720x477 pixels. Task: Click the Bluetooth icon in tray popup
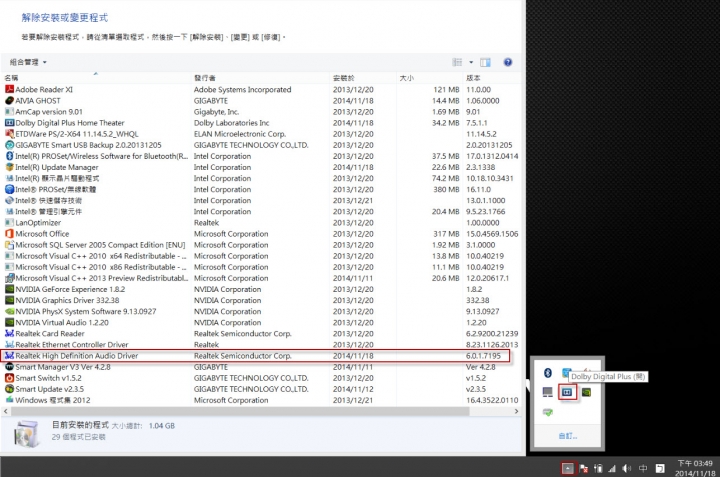547,373
